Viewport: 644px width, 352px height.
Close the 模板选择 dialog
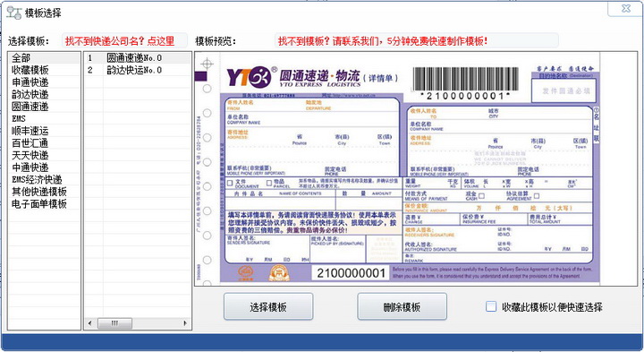pyautogui.click(x=626, y=9)
